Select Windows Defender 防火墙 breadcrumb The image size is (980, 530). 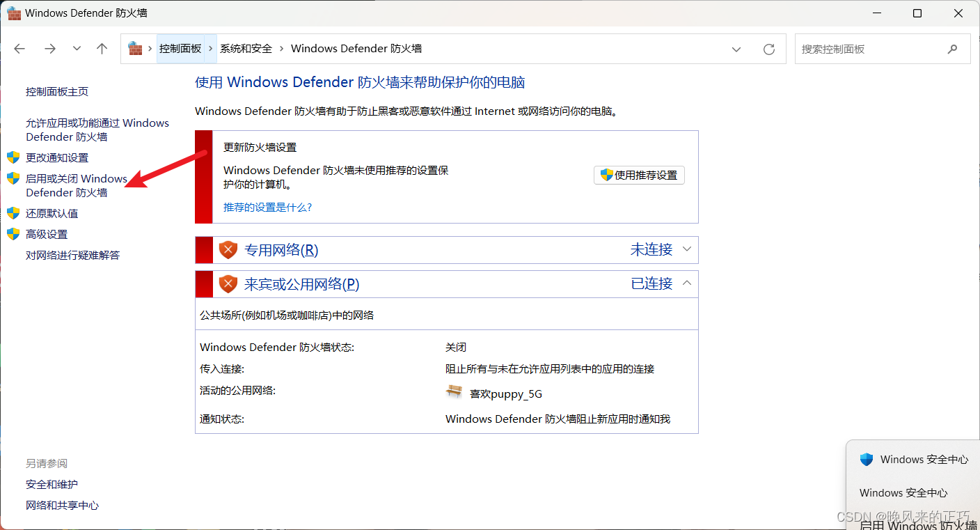click(356, 49)
